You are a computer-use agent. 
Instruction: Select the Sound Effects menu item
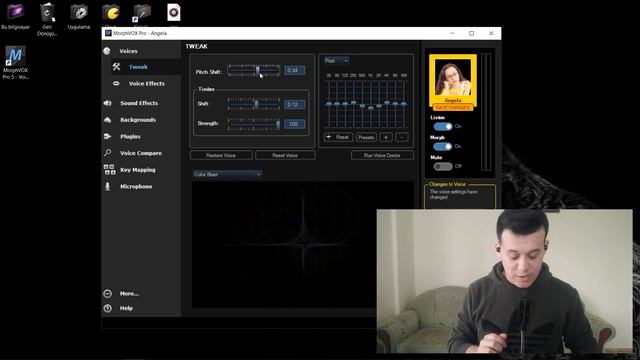click(139, 103)
